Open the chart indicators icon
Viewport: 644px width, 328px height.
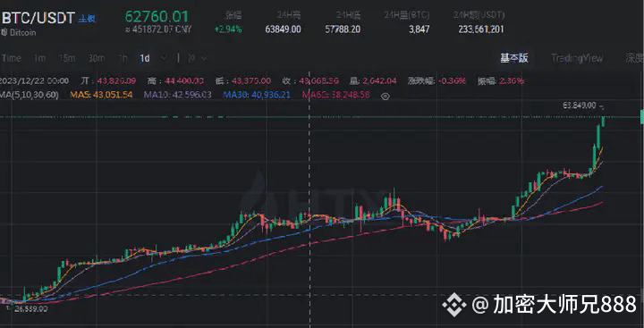191,58
